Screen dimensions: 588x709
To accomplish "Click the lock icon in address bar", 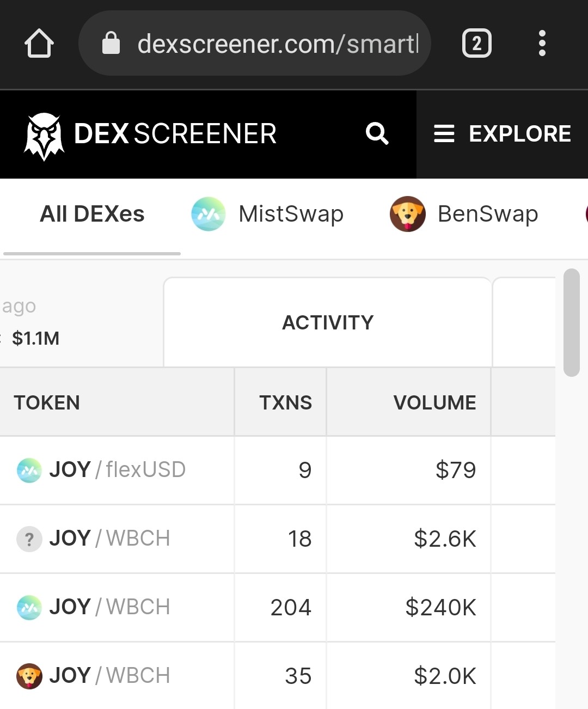I will 111,43.
